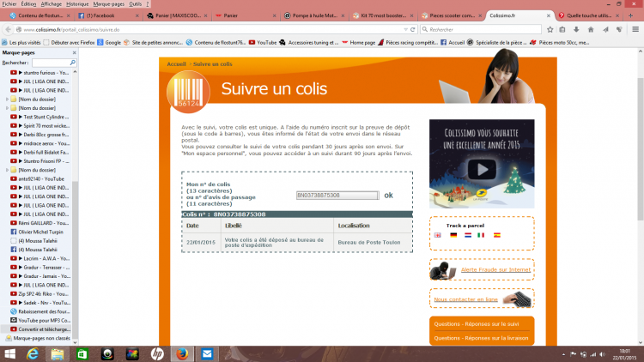
Task: Click the ok button to track parcel
Action: click(x=388, y=196)
